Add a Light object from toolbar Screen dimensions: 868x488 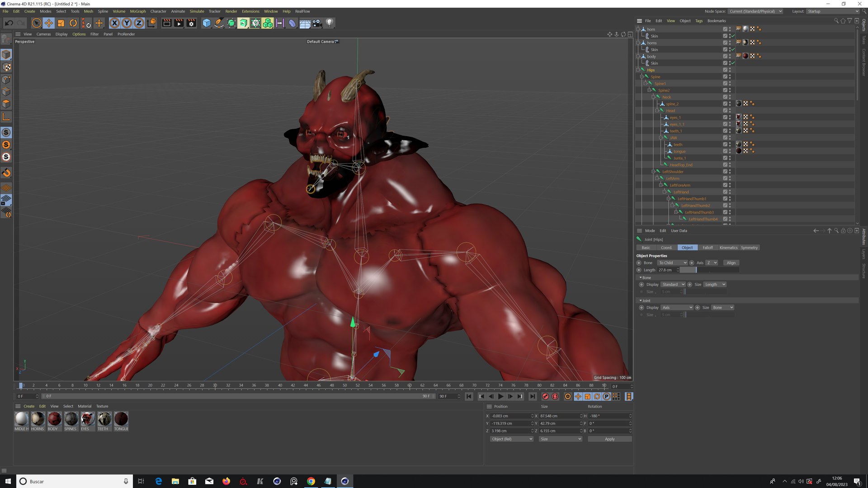coord(330,23)
